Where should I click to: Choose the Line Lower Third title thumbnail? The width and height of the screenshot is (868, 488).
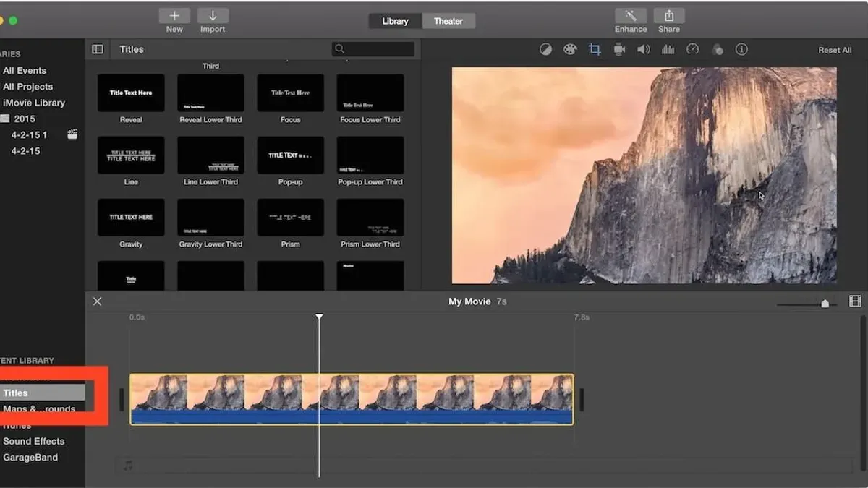pyautogui.click(x=210, y=155)
